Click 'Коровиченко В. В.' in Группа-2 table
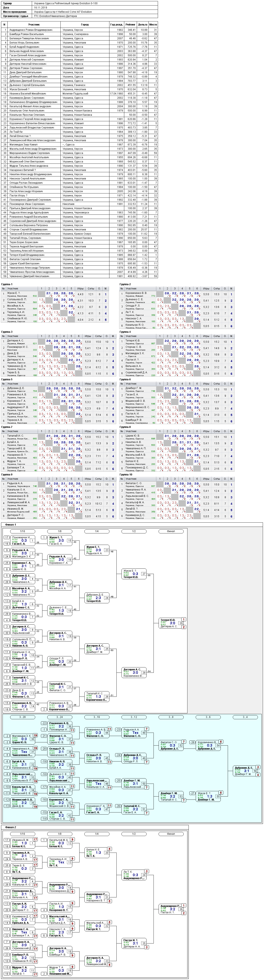 tap(136, 293)
